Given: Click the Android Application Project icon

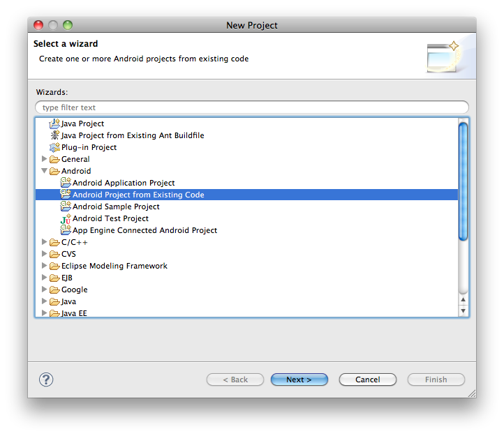Looking at the screenshot, I should point(66,183).
